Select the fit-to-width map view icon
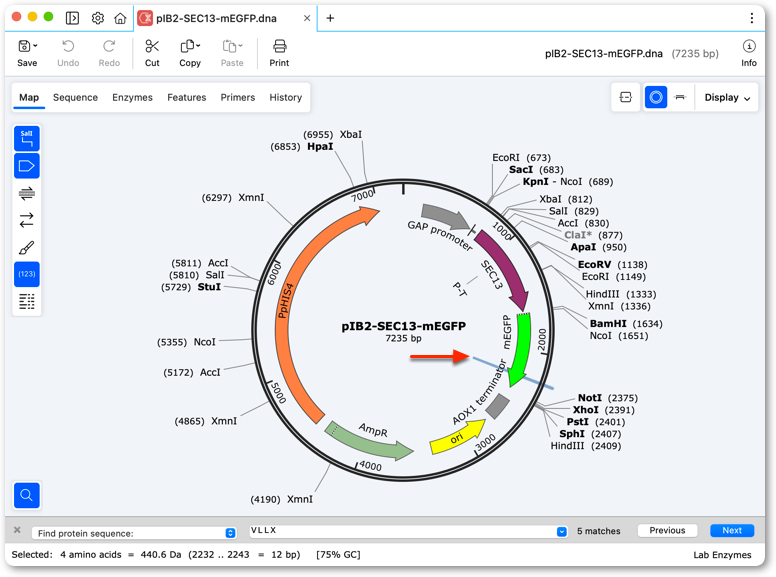This screenshot has height=577, width=776. [x=626, y=97]
